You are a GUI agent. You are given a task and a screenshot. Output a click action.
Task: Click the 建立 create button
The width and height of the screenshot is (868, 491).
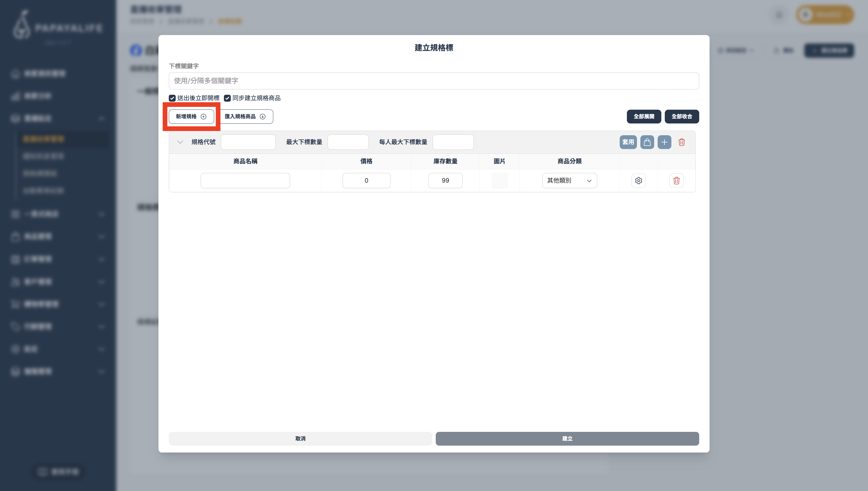point(567,438)
